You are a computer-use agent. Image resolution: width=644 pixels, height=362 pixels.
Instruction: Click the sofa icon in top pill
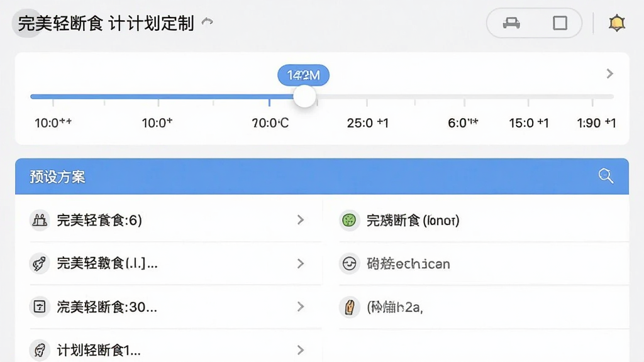pos(511,23)
